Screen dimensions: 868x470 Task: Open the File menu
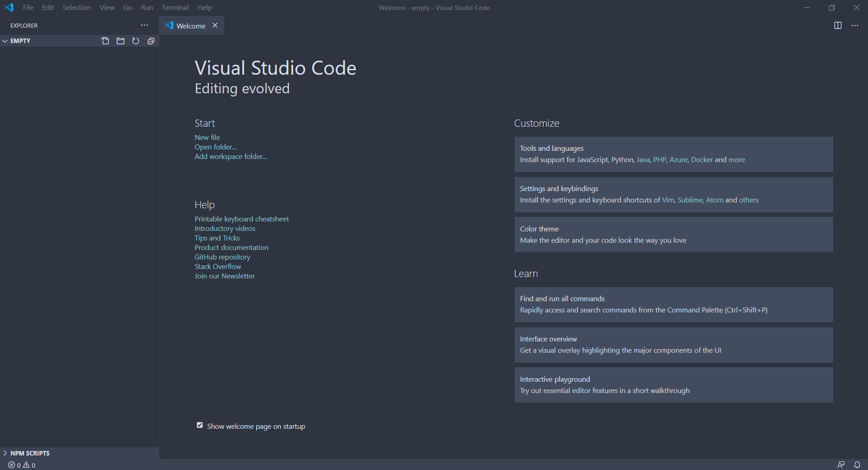pyautogui.click(x=28, y=8)
